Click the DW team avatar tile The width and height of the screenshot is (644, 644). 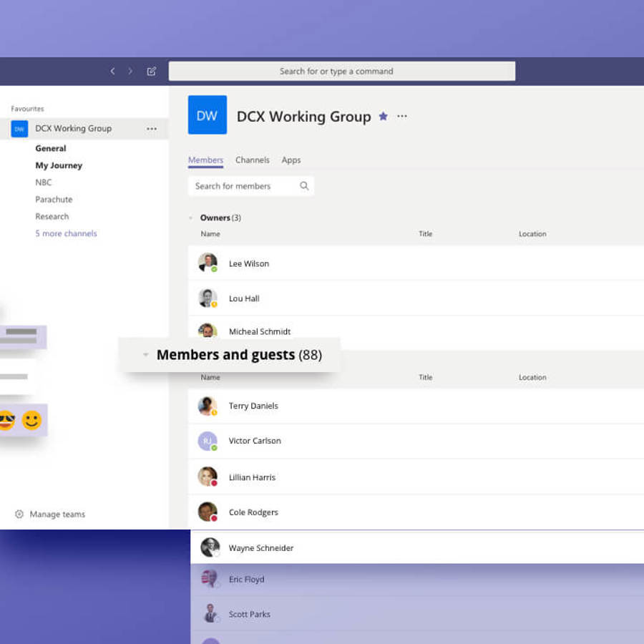click(207, 115)
